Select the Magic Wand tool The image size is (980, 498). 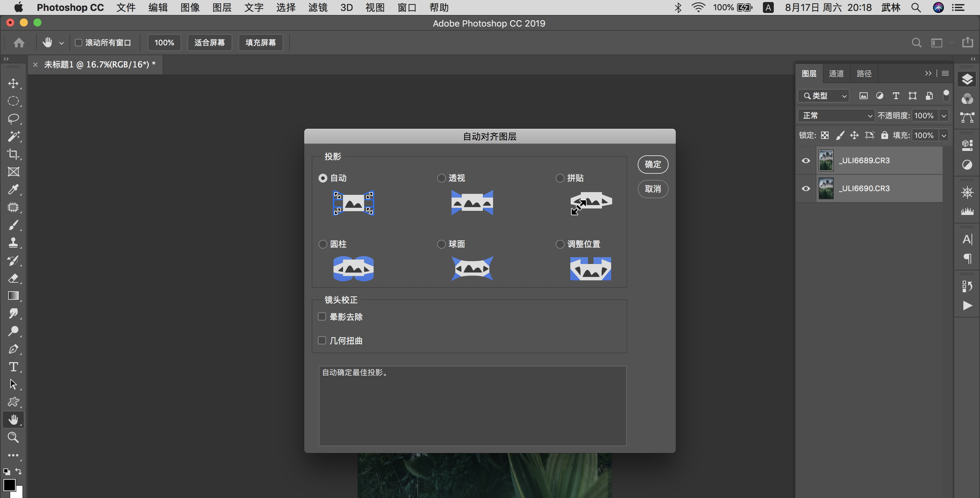pyautogui.click(x=13, y=136)
